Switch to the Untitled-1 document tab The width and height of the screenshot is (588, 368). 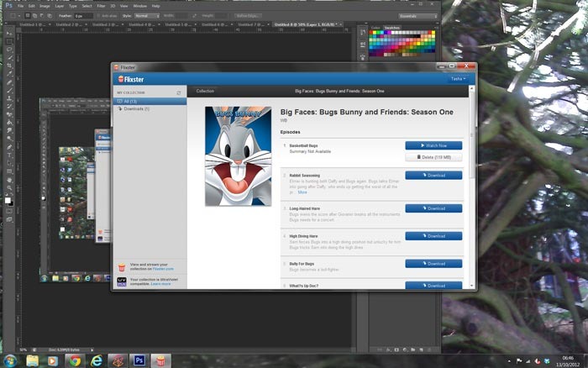pyautogui.click(x=31, y=24)
